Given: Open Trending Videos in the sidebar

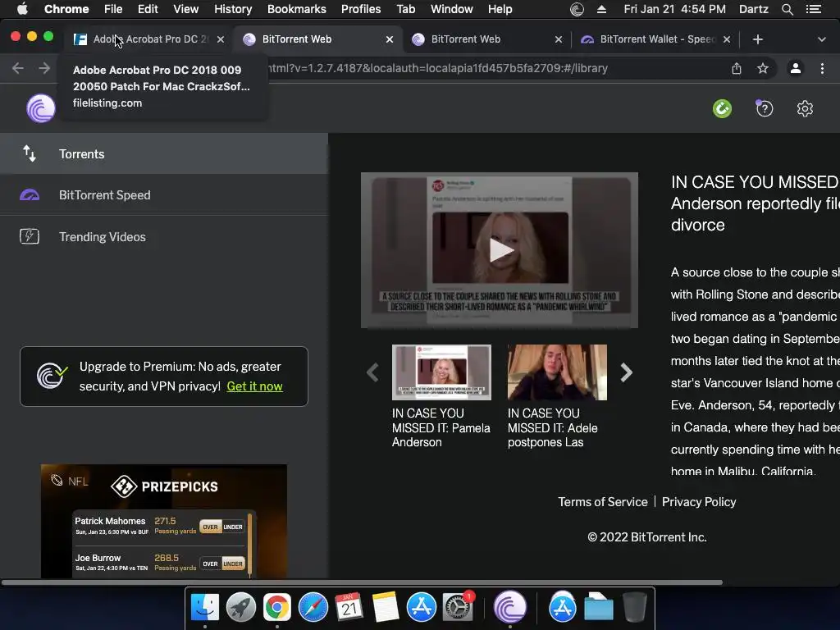Looking at the screenshot, I should click(x=164, y=237).
